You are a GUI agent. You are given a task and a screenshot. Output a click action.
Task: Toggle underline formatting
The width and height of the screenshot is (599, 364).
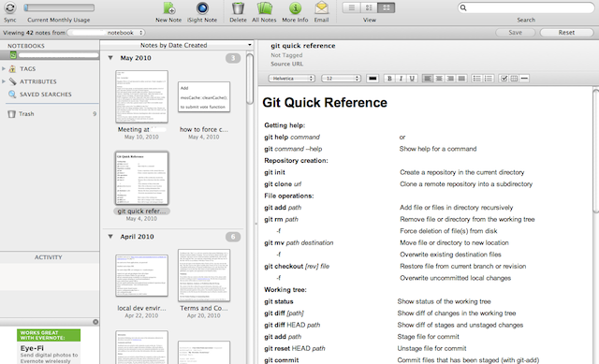(412, 79)
